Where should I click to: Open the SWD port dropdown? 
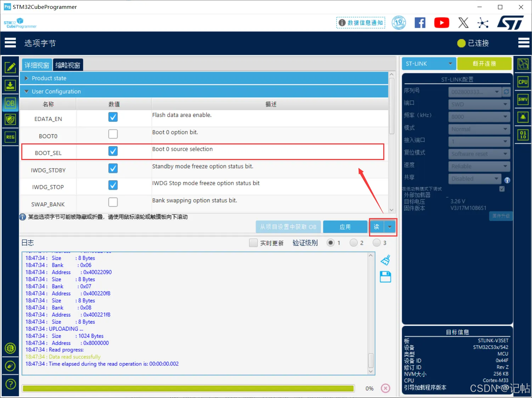(x=479, y=104)
